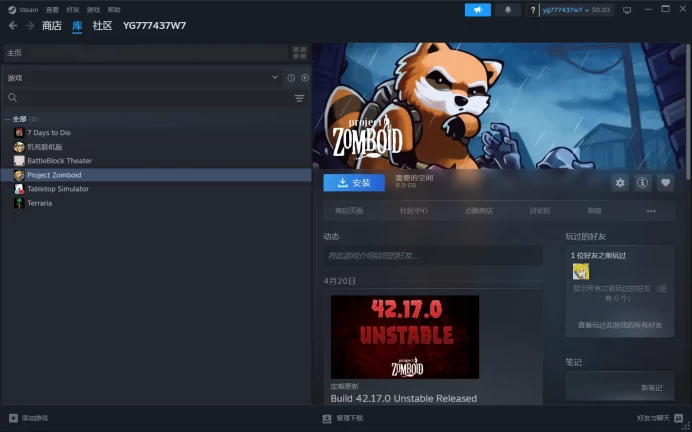Image resolution: width=692 pixels, height=432 pixels.
Task: Go to the 商店 tab
Action: 52,26
